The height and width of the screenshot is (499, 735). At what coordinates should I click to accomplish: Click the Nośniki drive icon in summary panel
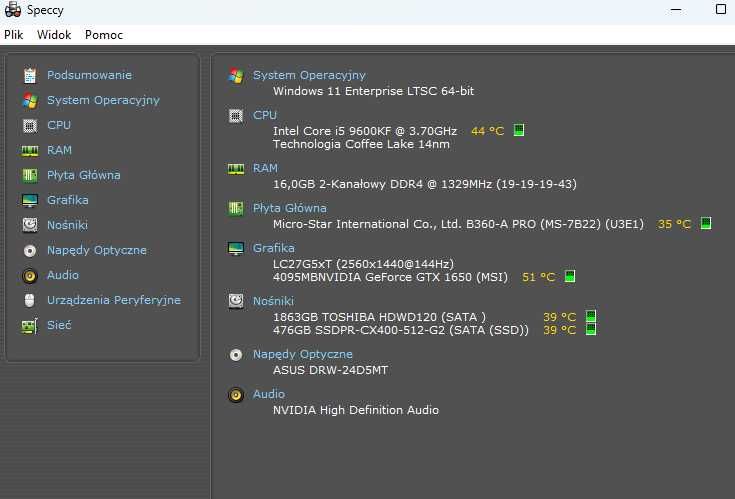tap(236, 301)
